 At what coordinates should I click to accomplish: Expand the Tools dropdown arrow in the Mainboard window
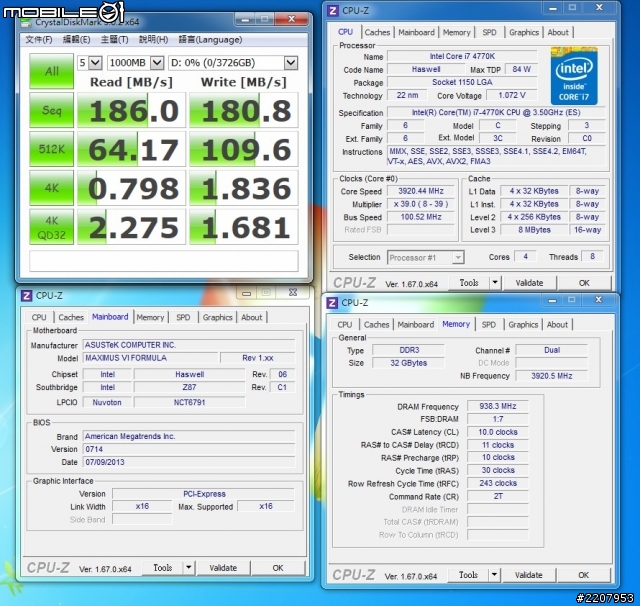coord(189,568)
